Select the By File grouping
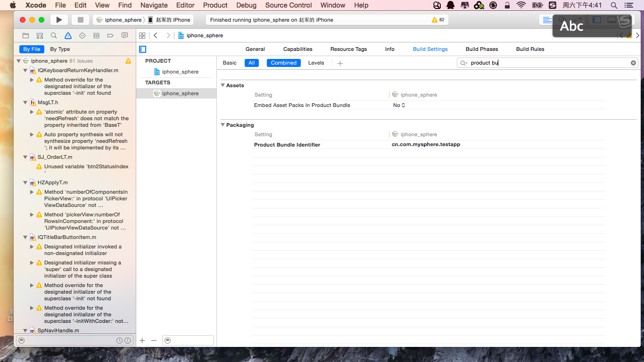 [32, 49]
